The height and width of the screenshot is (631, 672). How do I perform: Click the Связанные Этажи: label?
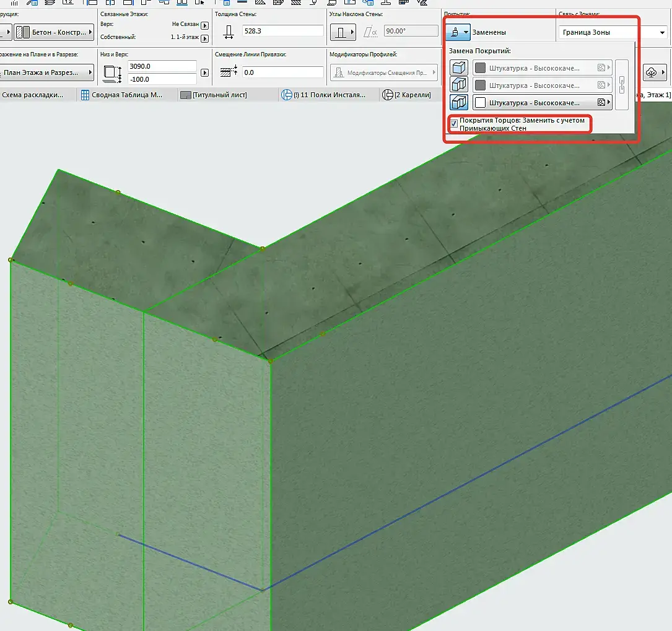click(x=124, y=14)
